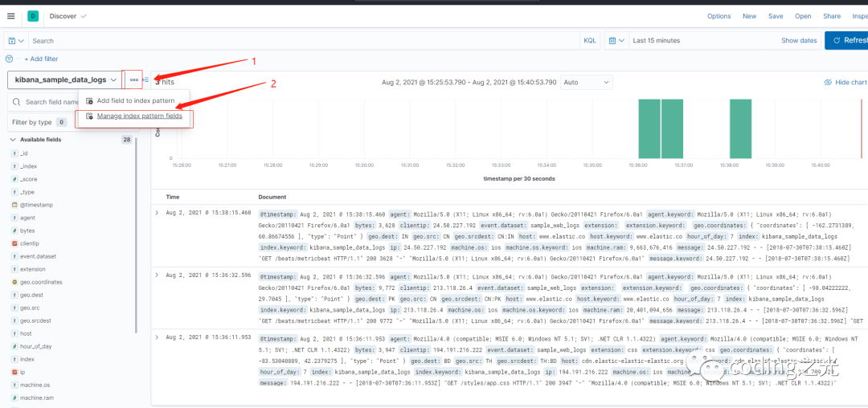
Task: Click the _score number-type icon
Action: 14,179
